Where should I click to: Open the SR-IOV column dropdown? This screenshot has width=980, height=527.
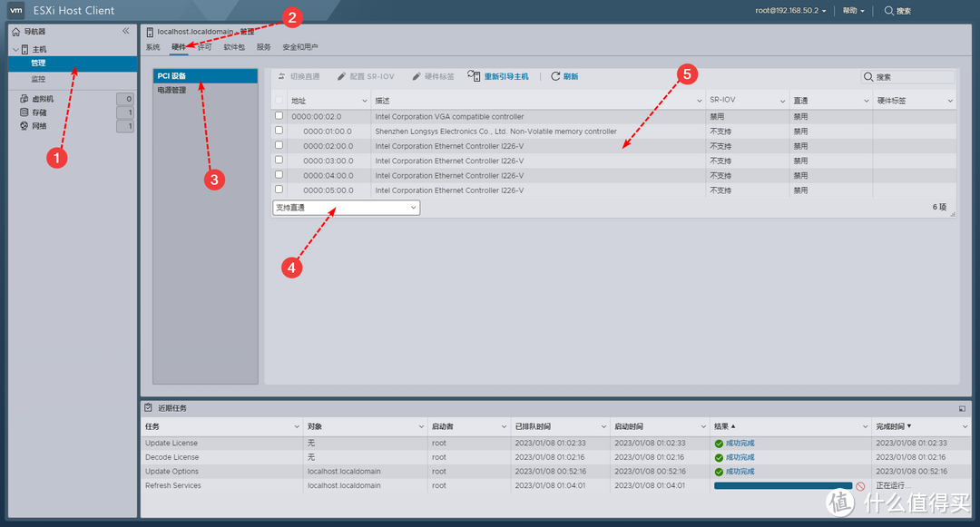[x=784, y=100]
